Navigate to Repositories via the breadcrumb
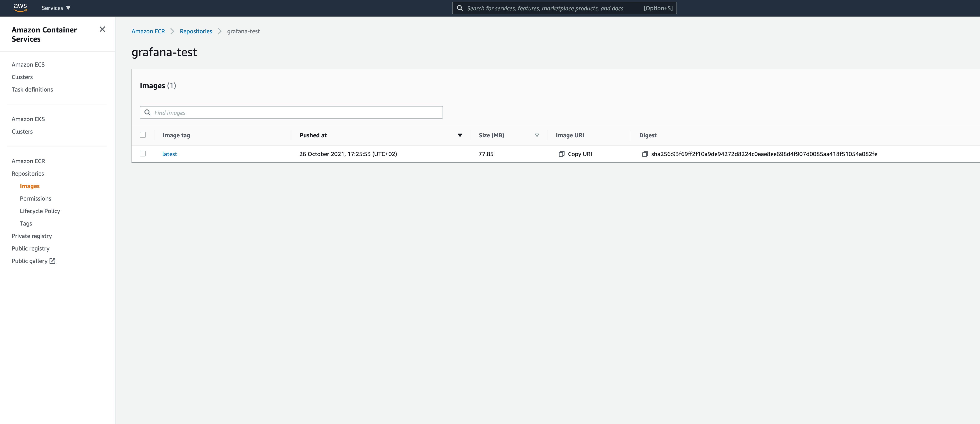 196,31
